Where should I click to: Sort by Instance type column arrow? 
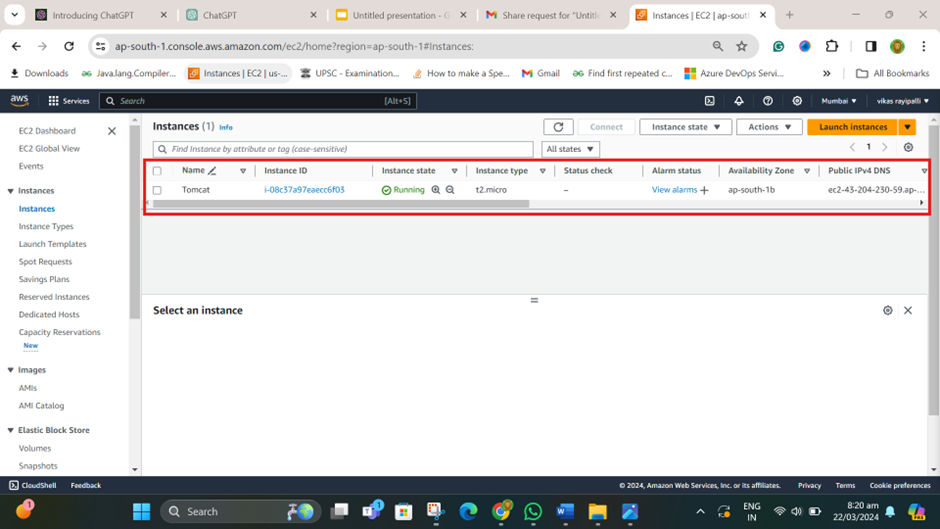pyautogui.click(x=543, y=171)
